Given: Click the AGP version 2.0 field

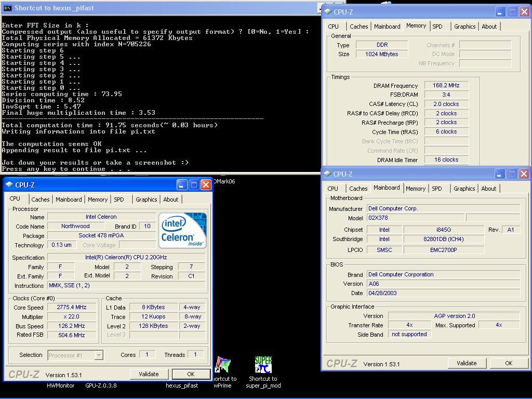Looking at the screenshot, I should point(454,316).
